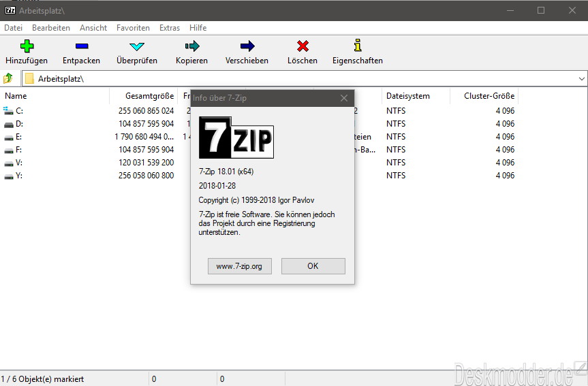This screenshot has height=386, width=588.
Task: Close the Info über 7-Zip dialog
Action: [344, 98]
